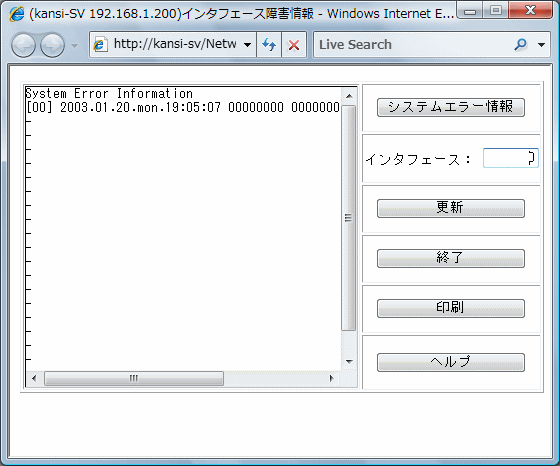Go back with the browser Back arrow

pyautogui.click(x=24, y=45)
